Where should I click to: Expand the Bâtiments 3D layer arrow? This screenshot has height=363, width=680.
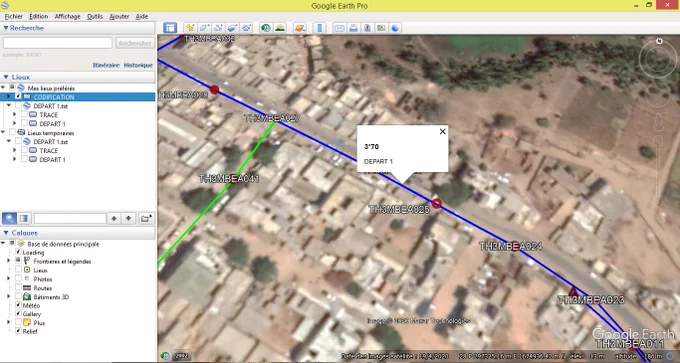9,297
